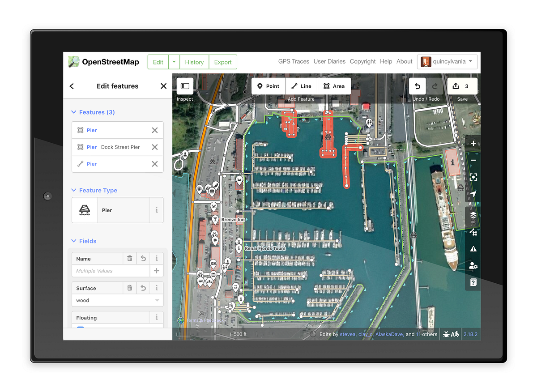The width and height of the screenshot is (537, 392).
Task: Zoom in on the map
Action: (x=473, y=143)
